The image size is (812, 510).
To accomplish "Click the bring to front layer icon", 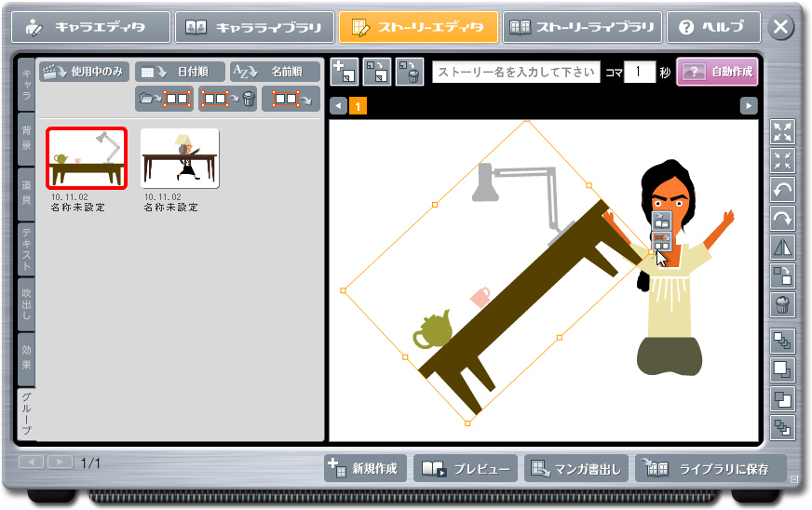I will 782,342.
